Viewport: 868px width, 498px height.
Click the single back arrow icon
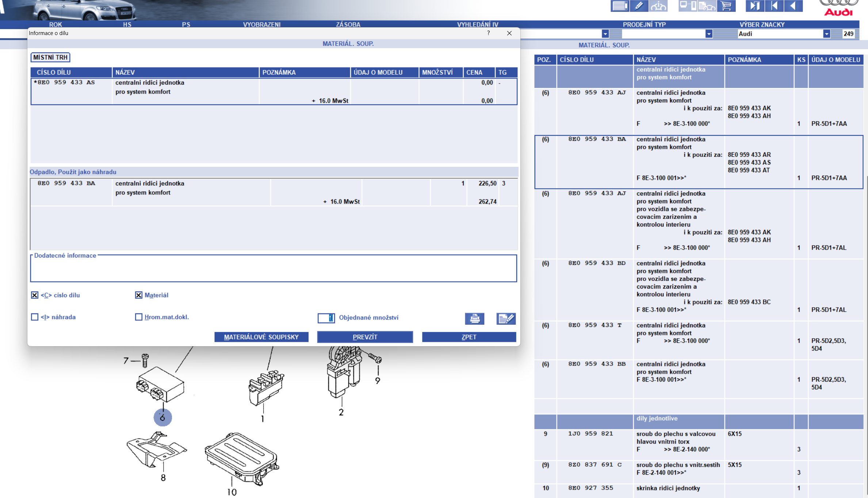[x=793, y=6]
